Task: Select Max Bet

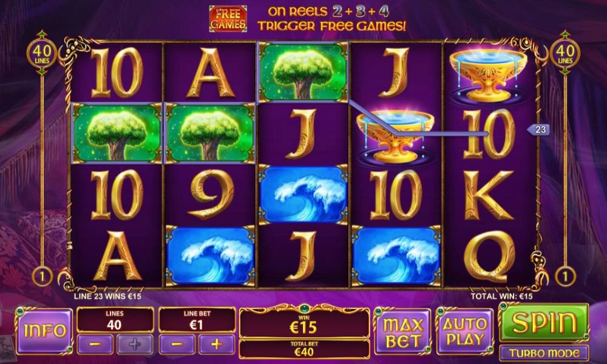Action: pos(403,332)
